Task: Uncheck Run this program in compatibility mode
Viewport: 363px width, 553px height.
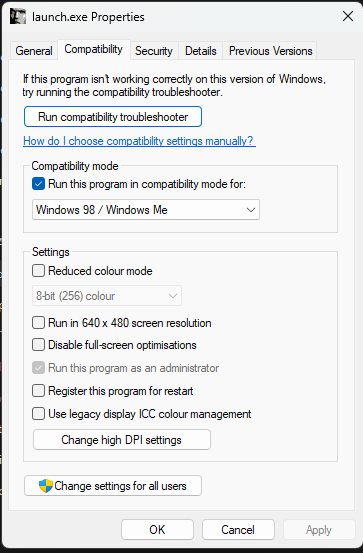Action: (x=38, y=184)
